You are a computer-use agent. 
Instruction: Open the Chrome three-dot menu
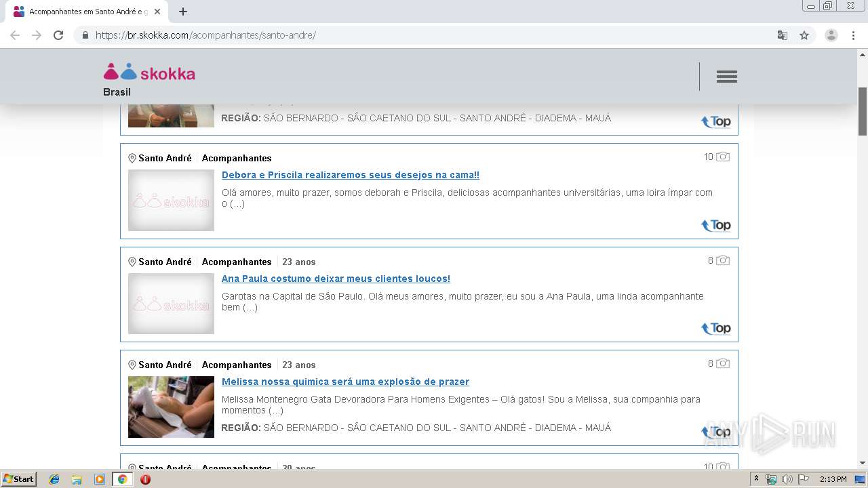854,35
